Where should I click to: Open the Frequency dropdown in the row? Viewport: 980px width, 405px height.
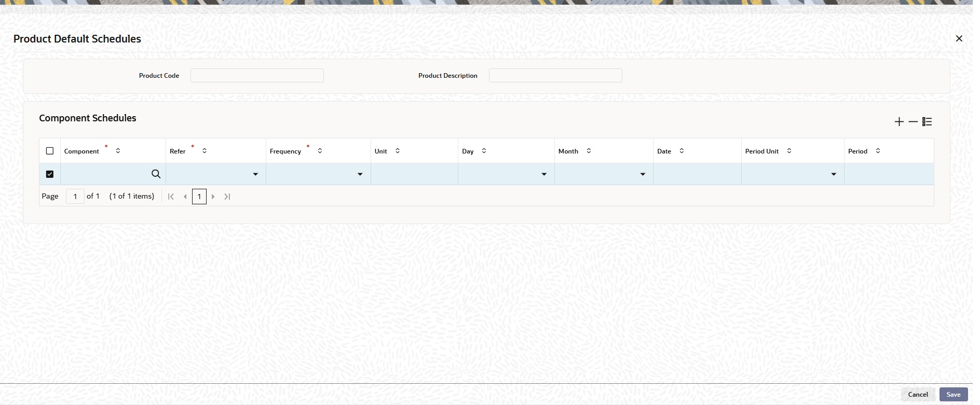pyautogui.click(x=360, y=174)
